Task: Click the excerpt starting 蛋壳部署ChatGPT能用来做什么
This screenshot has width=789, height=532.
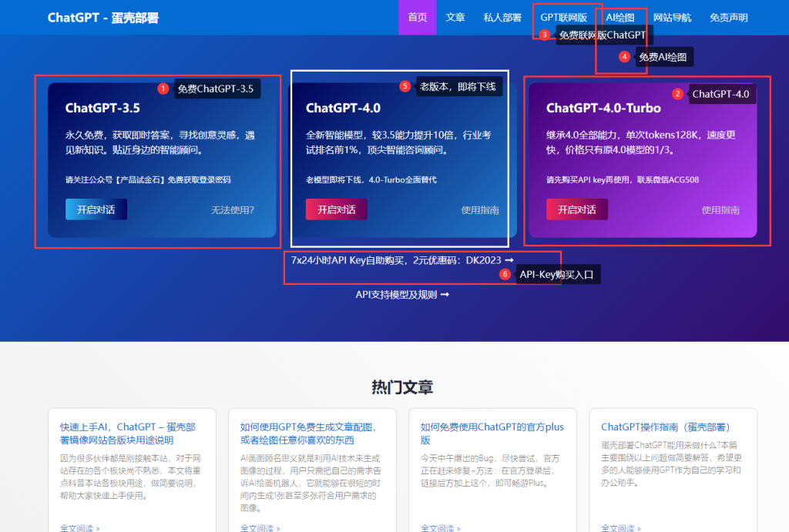Action: point(671,463)
